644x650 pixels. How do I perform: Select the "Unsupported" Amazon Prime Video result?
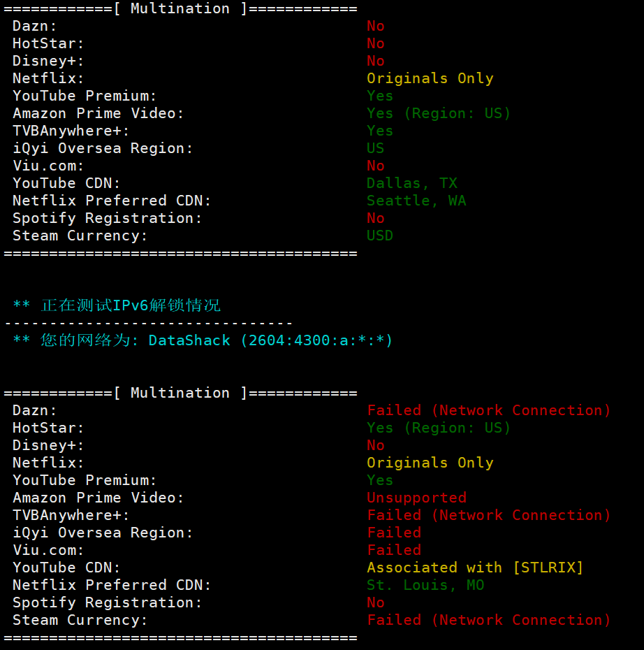click(x=417, y=498)
